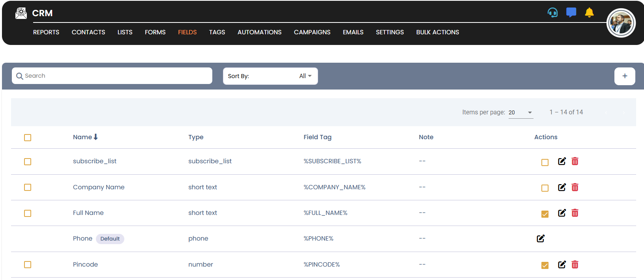Edit the Phone default field
This screenshot has height=280, width=644.
tap(541, 239)
